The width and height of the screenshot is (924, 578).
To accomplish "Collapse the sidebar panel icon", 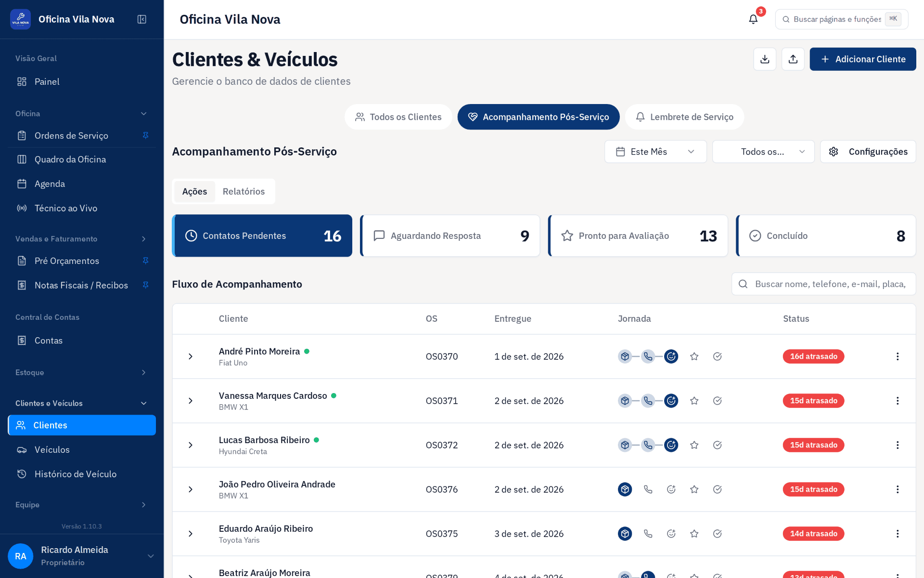I will pyautogui.click(x=141, y=19).
